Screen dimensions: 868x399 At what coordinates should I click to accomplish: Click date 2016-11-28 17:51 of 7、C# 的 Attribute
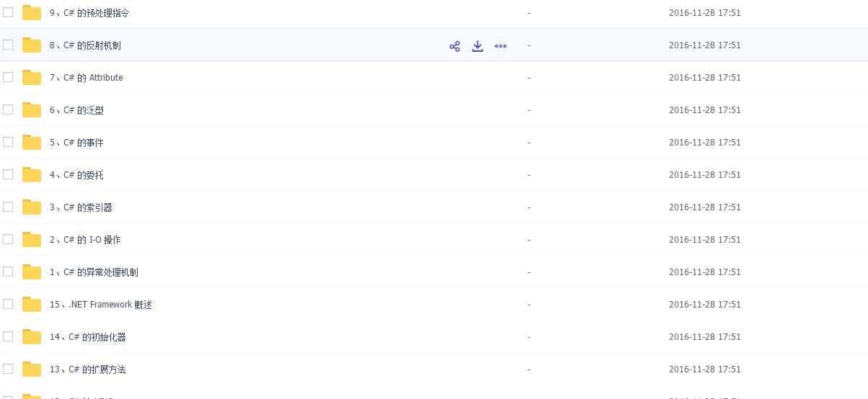click(x=704, y=78)
